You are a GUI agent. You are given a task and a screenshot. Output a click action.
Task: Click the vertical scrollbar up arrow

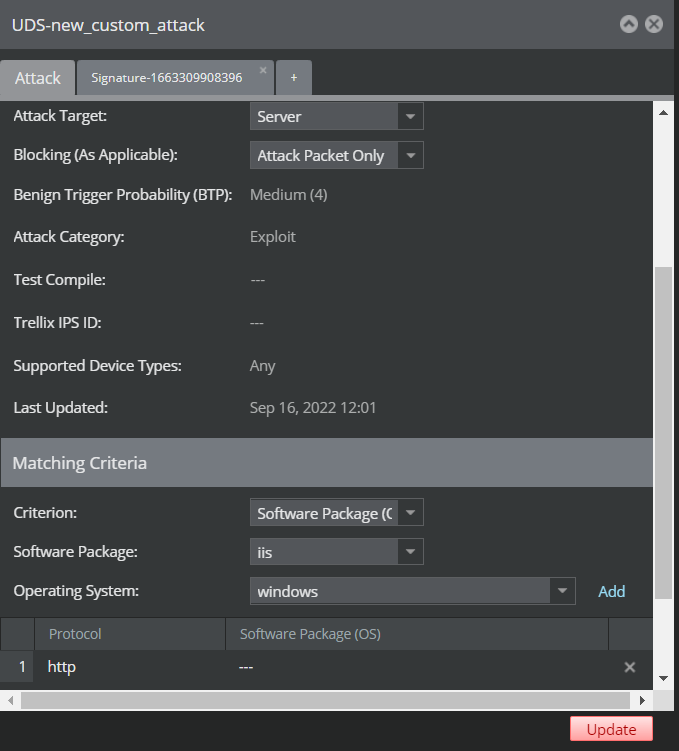(x=663, y=113)
